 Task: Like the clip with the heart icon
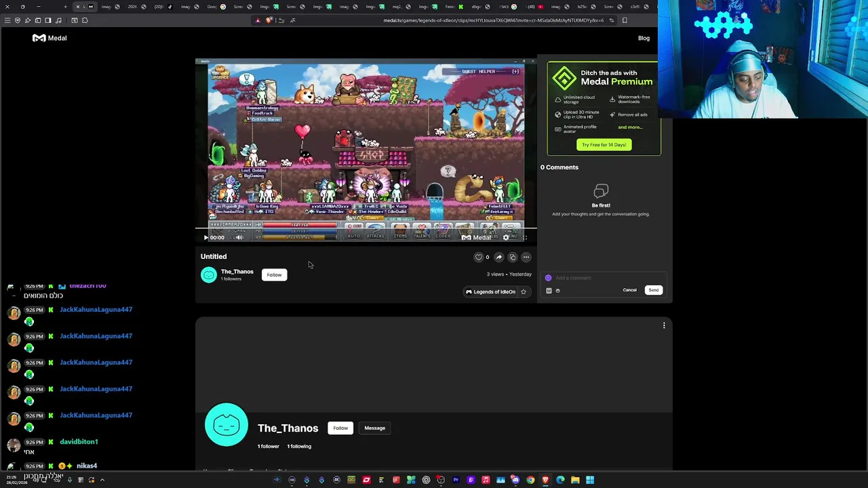479,257
